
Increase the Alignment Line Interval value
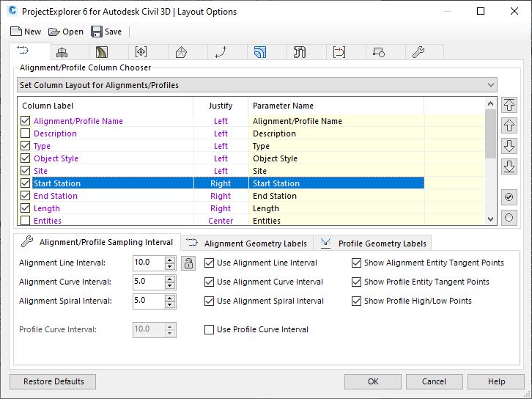click(170, 260)
